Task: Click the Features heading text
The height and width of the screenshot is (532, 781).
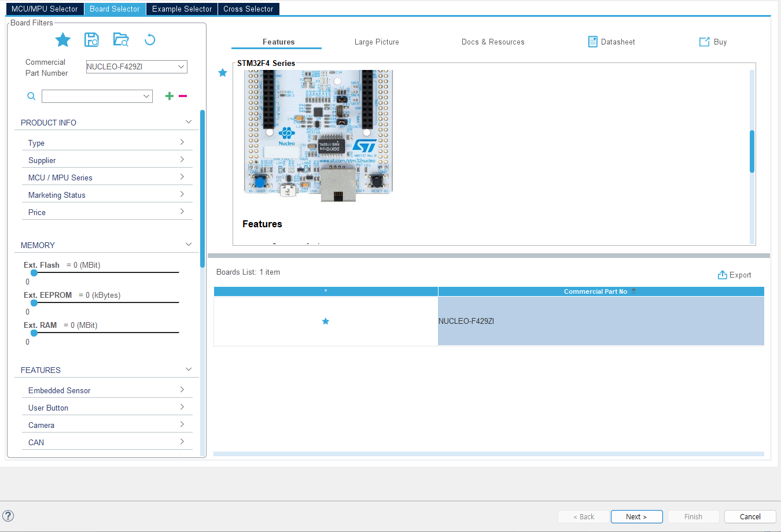Action: point(262,224)
